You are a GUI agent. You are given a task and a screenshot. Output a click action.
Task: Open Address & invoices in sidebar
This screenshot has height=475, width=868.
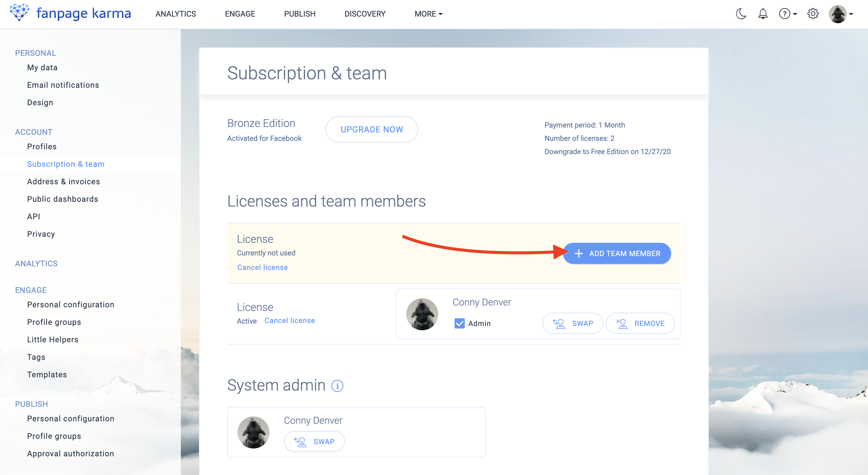[63, 181]
